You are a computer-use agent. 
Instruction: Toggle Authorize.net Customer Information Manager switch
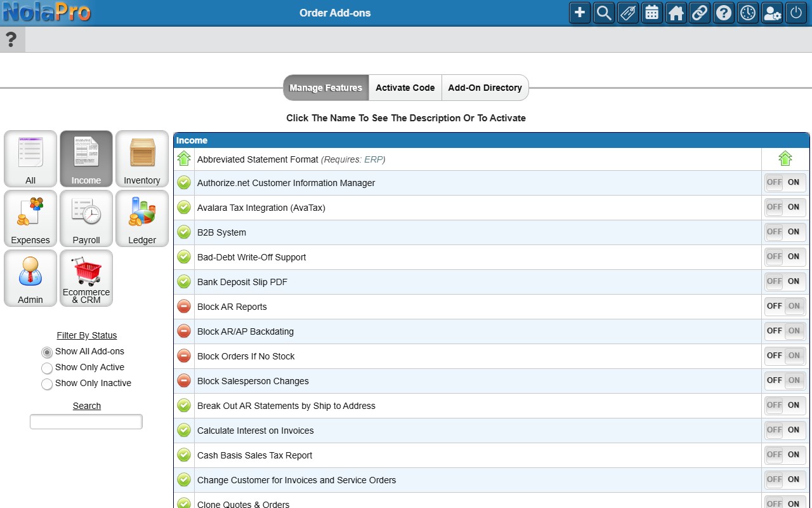(x=785, y=182)
